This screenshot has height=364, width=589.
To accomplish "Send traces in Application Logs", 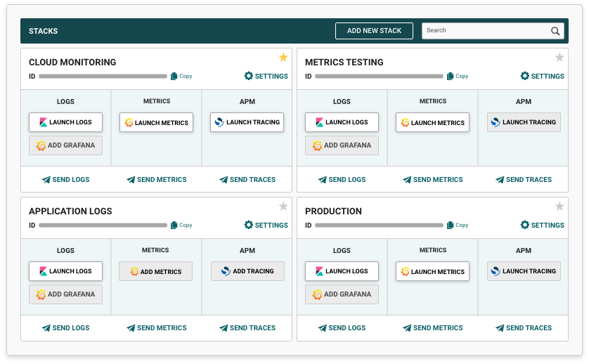I will click(247, 328).
